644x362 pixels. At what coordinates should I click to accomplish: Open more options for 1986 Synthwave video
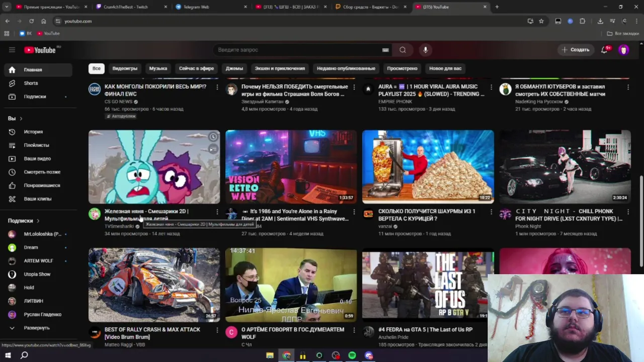[x=354, y=212]
